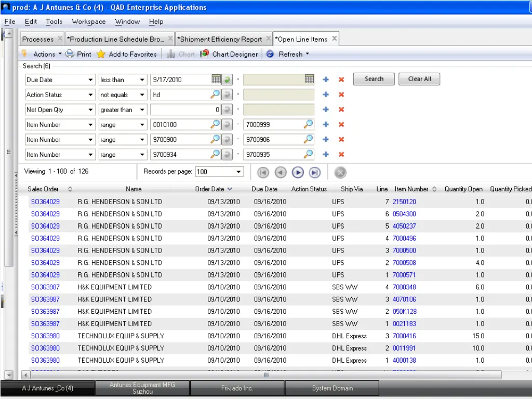Remove the Item Number 9700900 range criterion

pos(341,139)
